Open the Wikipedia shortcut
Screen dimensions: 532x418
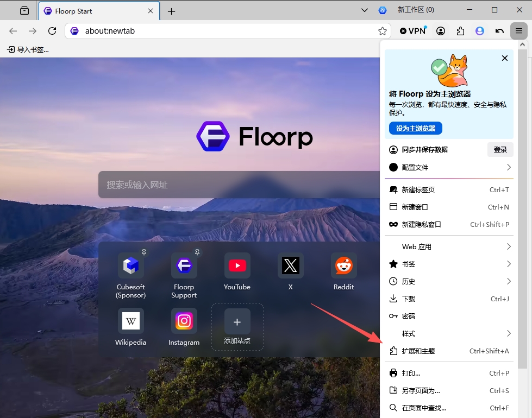coord(130,327)
